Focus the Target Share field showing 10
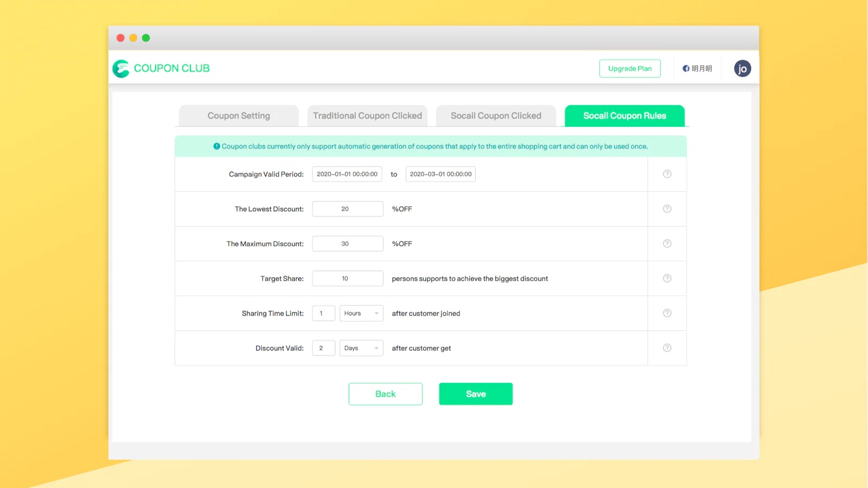Viewport: 868px width, 488px height. [348, 278]
